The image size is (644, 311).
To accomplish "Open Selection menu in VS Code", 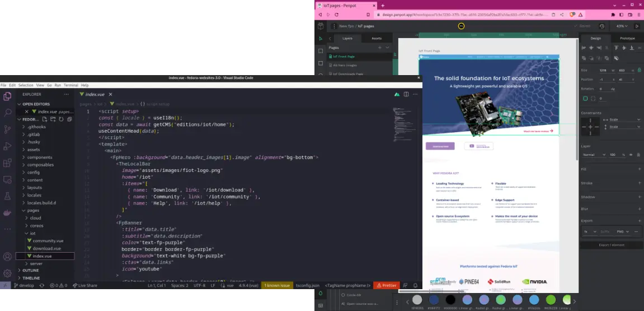I will pos(26,85).
